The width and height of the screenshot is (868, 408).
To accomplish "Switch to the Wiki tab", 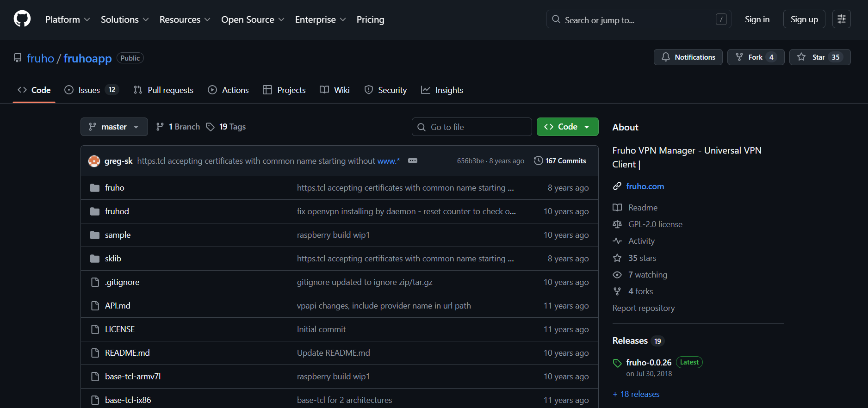I will click(335, 90).
